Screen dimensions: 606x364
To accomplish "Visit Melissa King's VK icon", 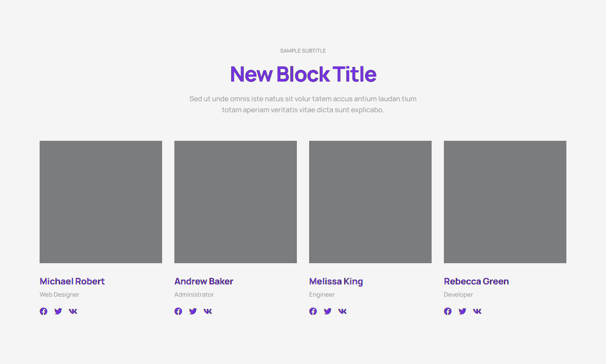I will click(x=343, y=311).
